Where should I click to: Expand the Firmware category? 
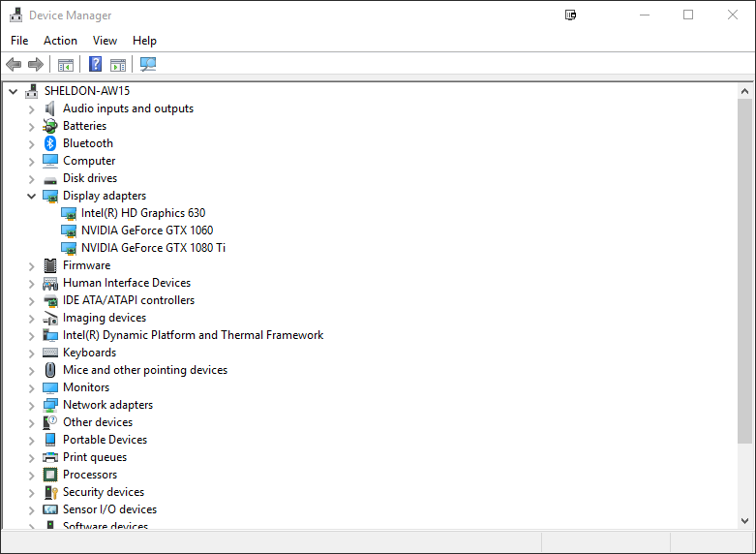[x=31, y=266]
